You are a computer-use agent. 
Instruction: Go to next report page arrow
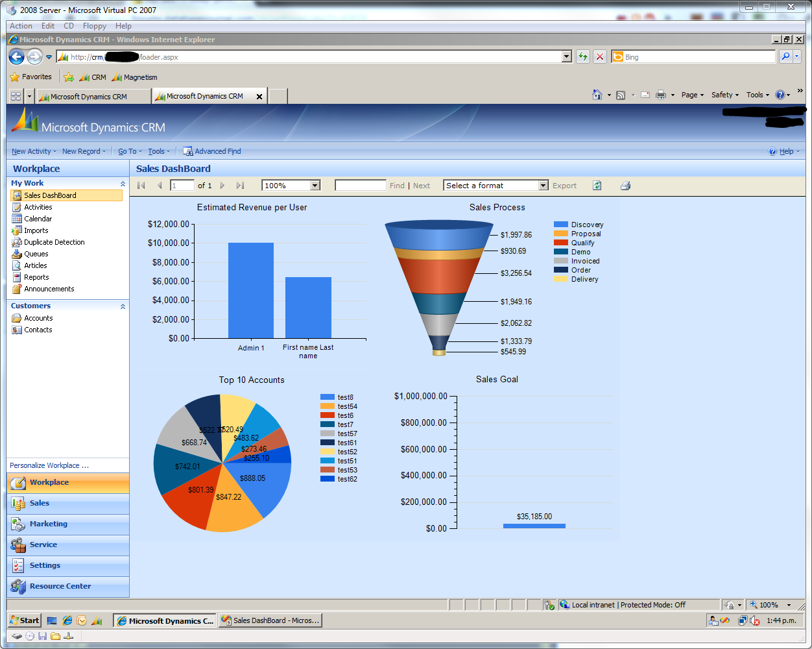click(x=222, y=186)
